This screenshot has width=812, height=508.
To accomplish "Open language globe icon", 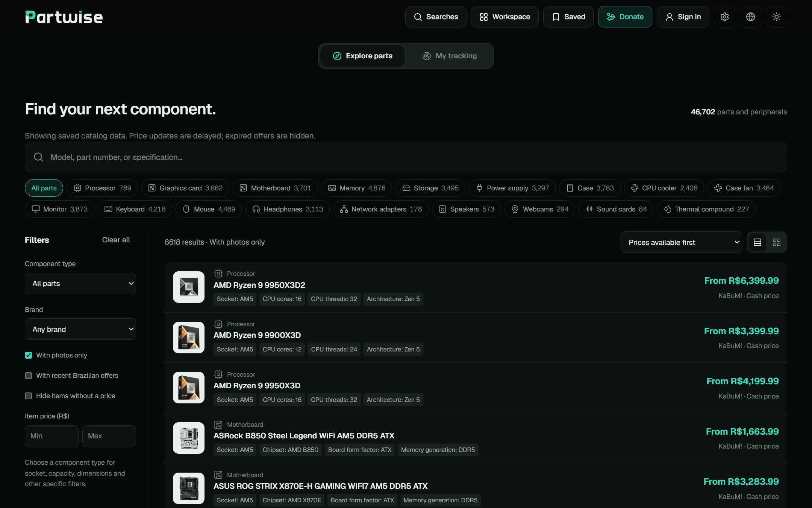I will tap(750, 17).
